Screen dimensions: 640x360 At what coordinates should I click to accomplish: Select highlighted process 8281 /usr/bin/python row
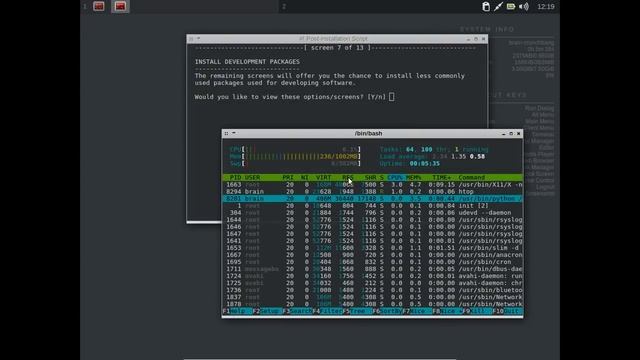tap(373, 198)
